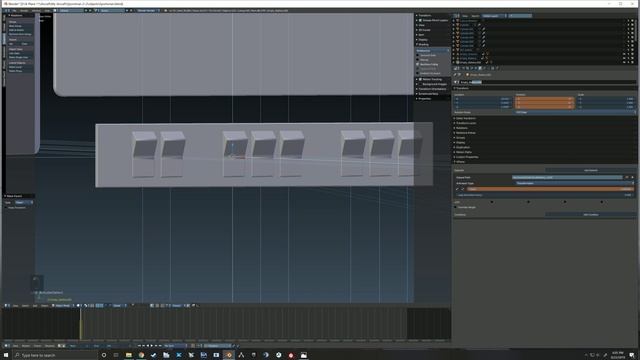Open the Object Mode dropdown in 3D view header
This screenshot has width=640, height=360.
[62, 305]
